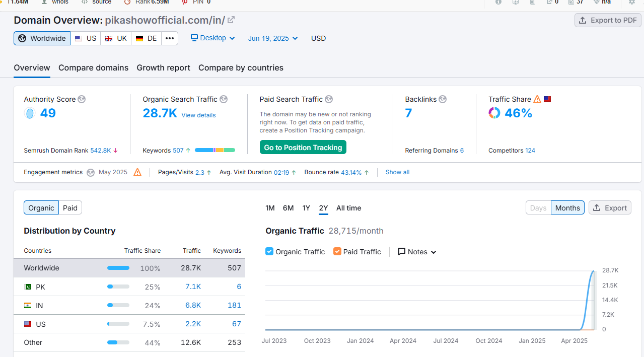Open the Growth report tab
Image resolution: width=644 pixels, height=357 pixels.
[x=163, y=67]
